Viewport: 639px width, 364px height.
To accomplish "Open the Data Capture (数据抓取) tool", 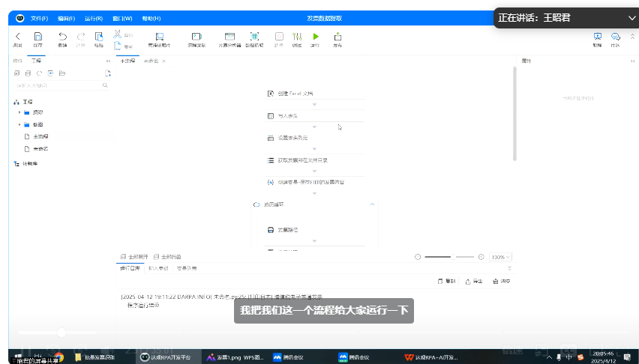I will point(253,37).
